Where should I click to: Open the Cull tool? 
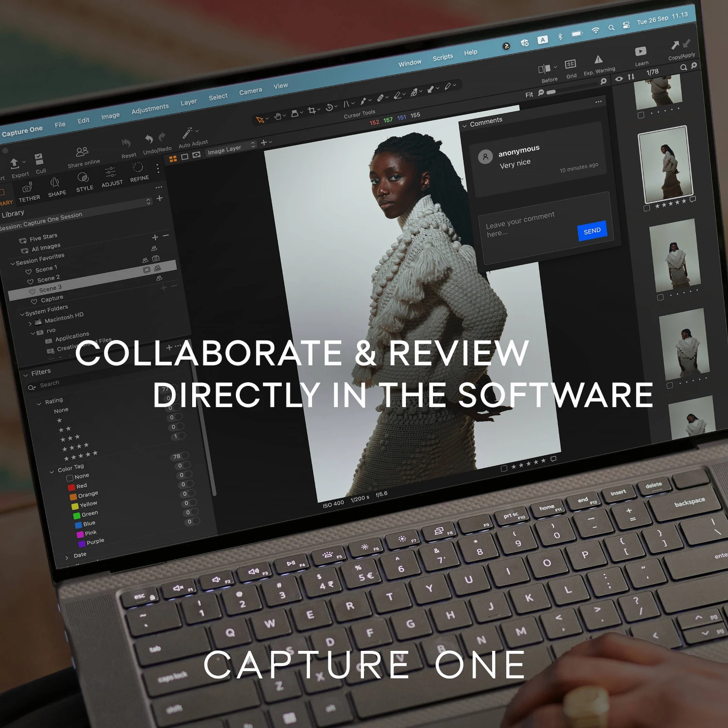(x=39, y=159)
